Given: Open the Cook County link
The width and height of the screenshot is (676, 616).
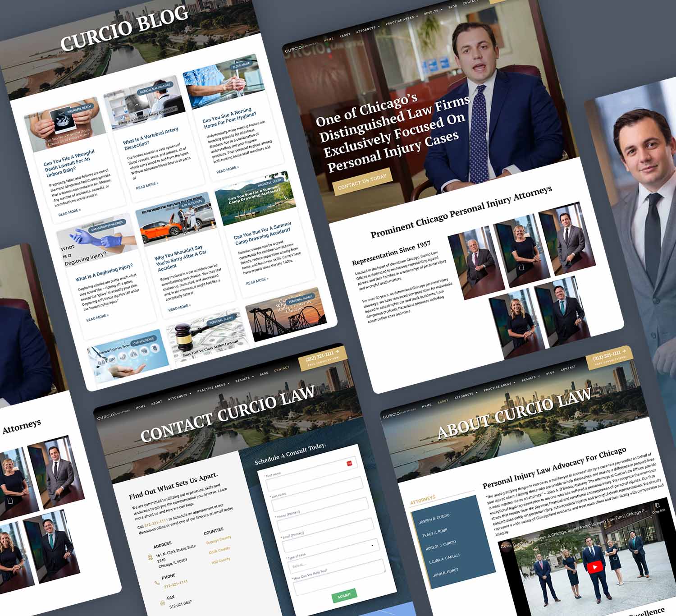Looking at the screenshot, I should pos(219,551).
